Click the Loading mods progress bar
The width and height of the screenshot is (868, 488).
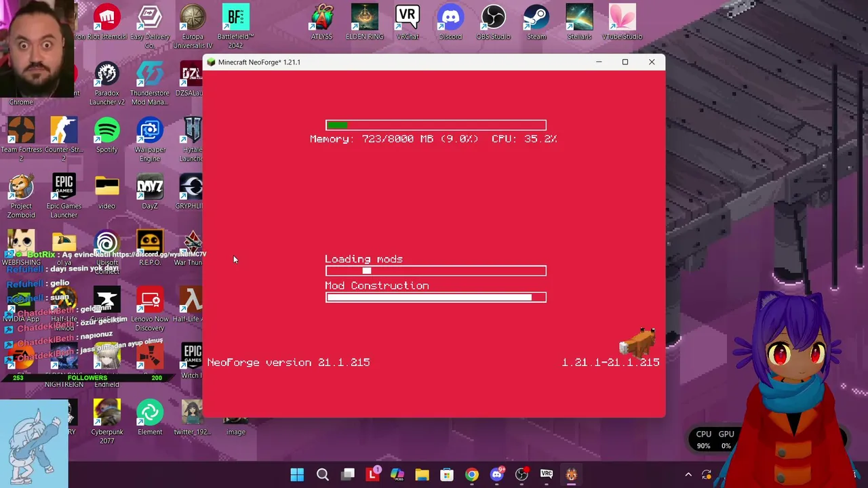point(435,271)
